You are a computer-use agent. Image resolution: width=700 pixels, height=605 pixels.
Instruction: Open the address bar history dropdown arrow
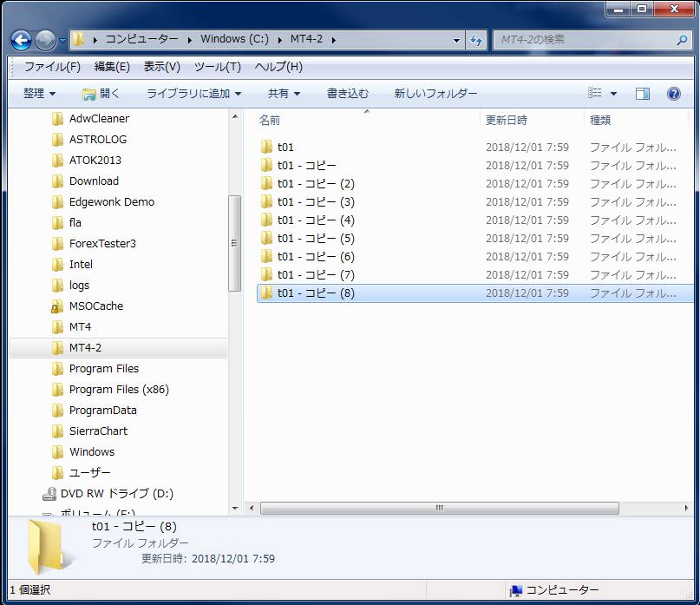(x=457, y=40)
